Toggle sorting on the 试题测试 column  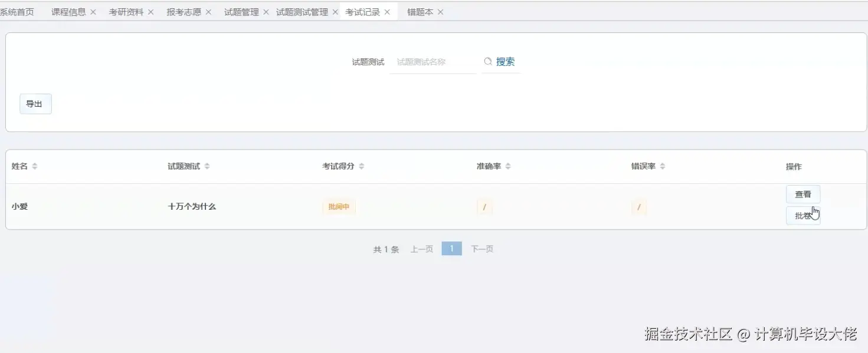207,166
